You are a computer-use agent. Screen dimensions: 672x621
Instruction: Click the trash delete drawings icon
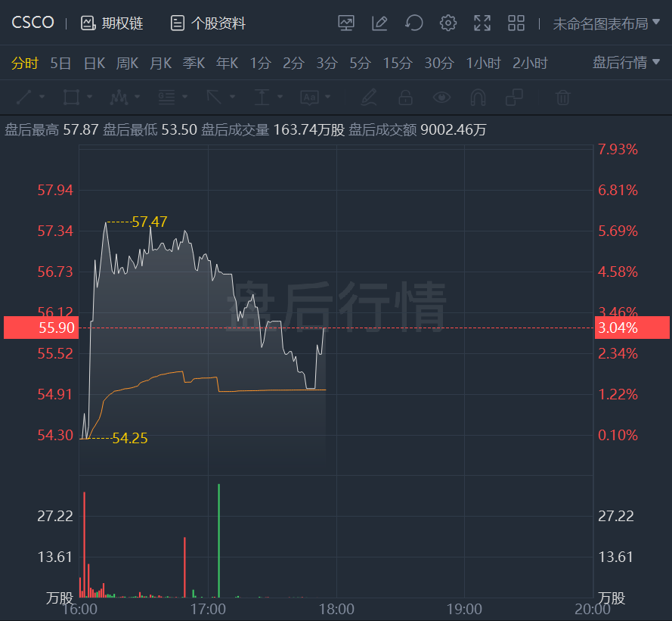pyautogui.click(x=562, y=97)
